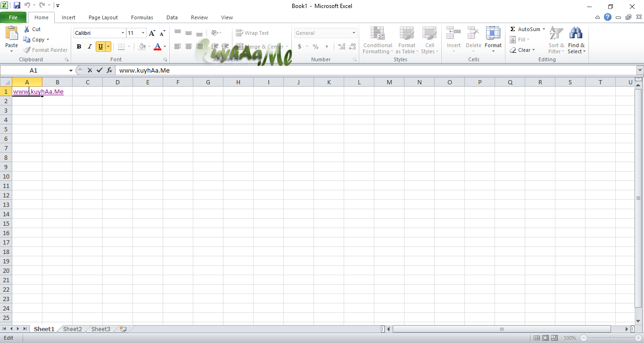Switch to the Sheet2 tab
Viewport: 644px width, 343px height.
(73, 329)
